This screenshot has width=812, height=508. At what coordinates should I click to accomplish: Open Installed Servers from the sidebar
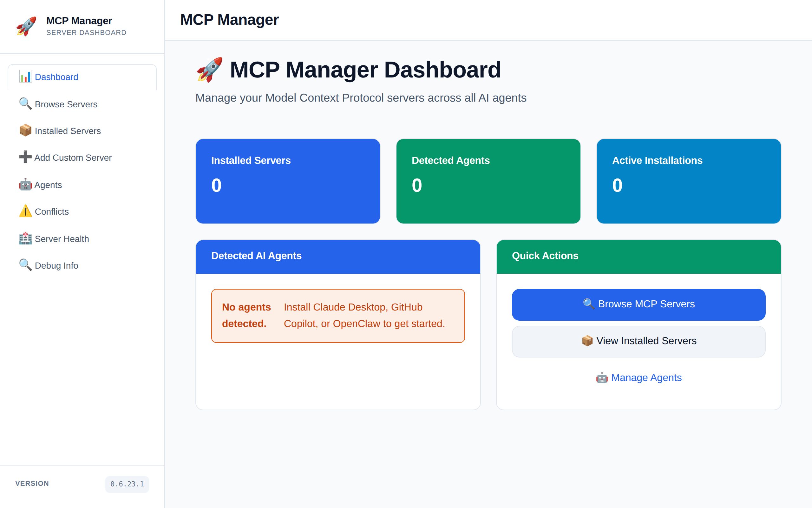(x=82, y=131)
